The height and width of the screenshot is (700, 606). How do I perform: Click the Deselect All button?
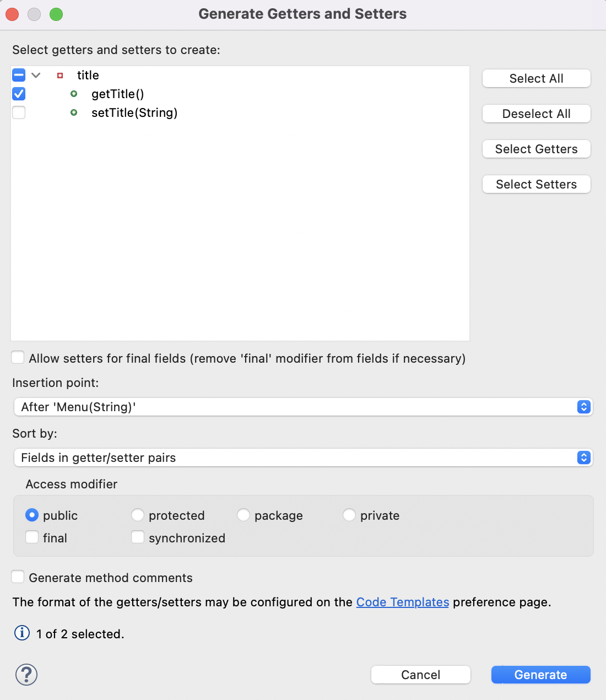pos(537,114)
